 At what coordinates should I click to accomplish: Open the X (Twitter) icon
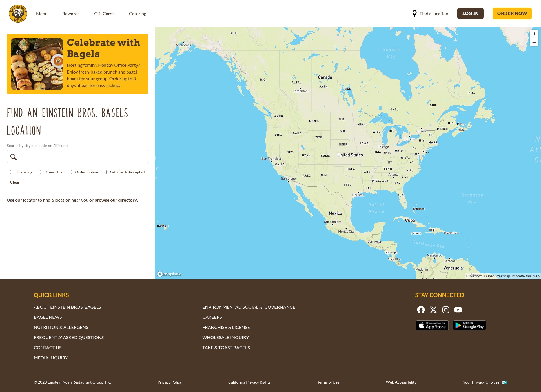tap(433, 310)
